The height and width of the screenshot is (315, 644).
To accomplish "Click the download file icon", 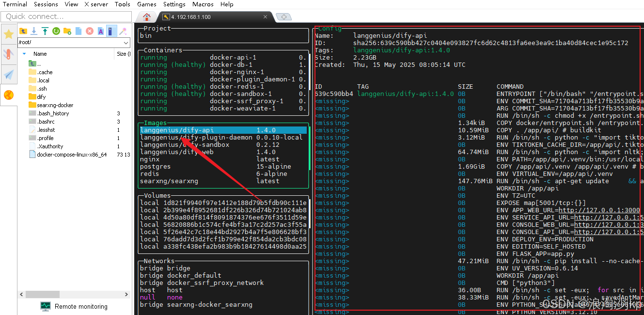I will (34, 31).
